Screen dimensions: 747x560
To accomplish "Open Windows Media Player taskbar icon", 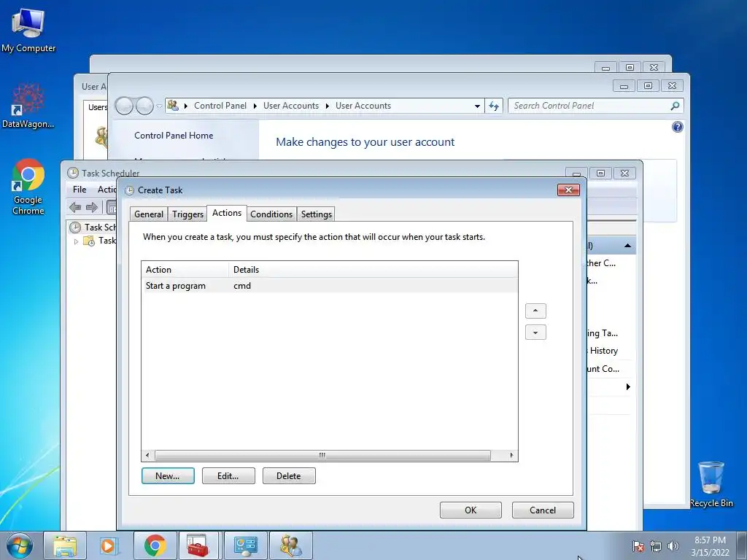I will pyautogui.click(x=109, y=545).
